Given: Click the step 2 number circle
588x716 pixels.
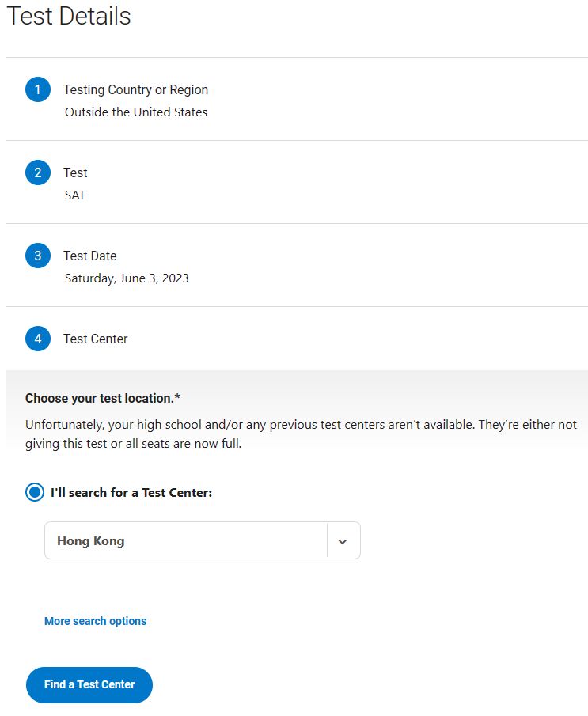Looking at the screenshot, I should pyautogui.click(x=38, y=172).
